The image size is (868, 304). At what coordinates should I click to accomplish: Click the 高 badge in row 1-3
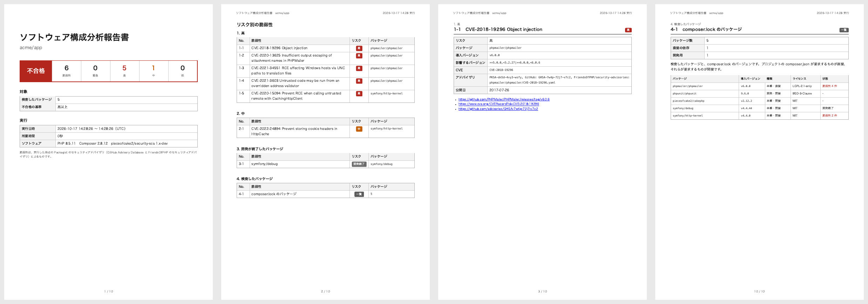359,68
